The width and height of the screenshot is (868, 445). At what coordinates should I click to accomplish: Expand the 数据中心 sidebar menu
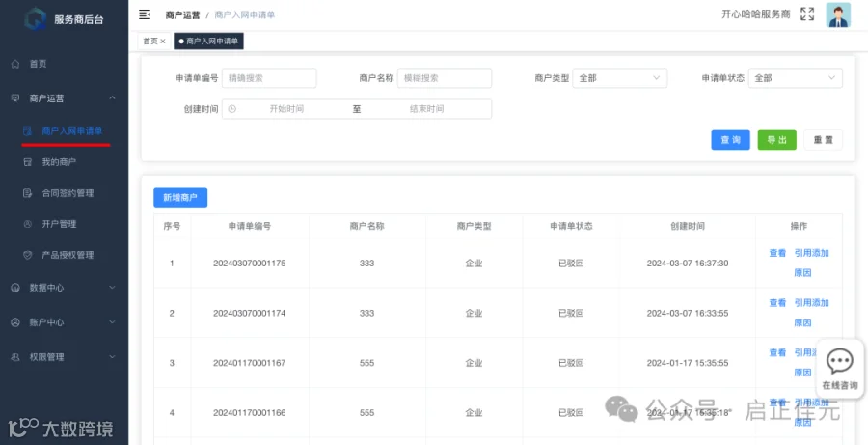tap(65, 288)
